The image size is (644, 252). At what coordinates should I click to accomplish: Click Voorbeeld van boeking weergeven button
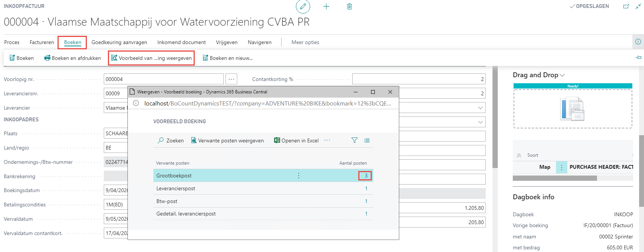tap(152, 58)
